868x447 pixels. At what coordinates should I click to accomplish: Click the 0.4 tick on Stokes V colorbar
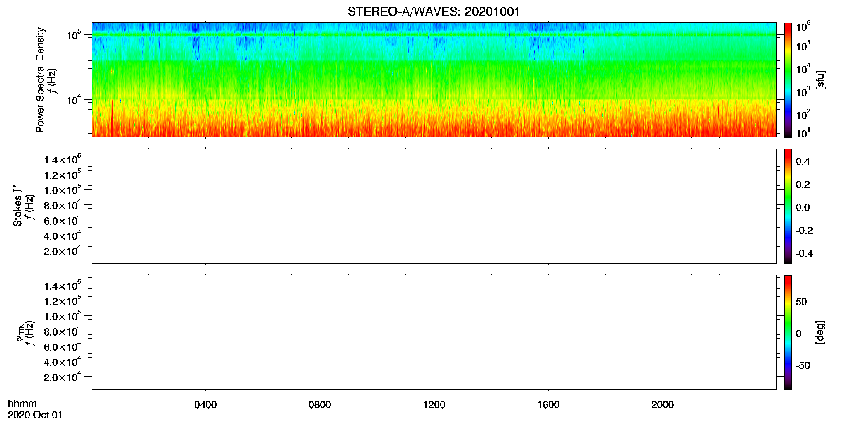click(x=803, y=162)
